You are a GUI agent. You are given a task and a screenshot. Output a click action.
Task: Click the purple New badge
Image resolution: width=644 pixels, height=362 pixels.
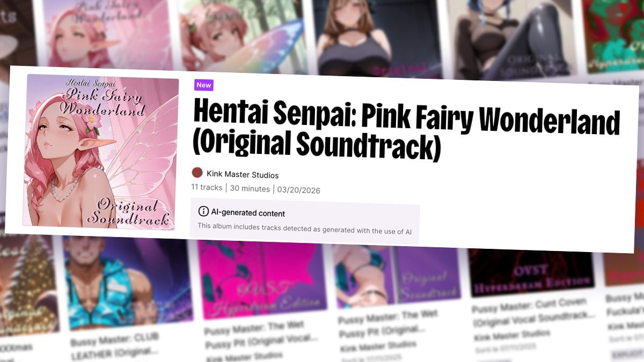click(x=203, y=85)
